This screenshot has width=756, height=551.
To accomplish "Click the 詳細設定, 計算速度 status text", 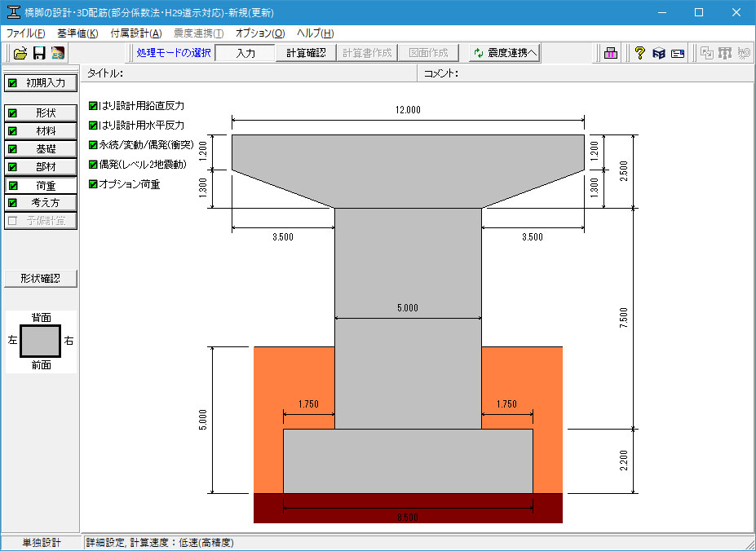I will 160,543.
